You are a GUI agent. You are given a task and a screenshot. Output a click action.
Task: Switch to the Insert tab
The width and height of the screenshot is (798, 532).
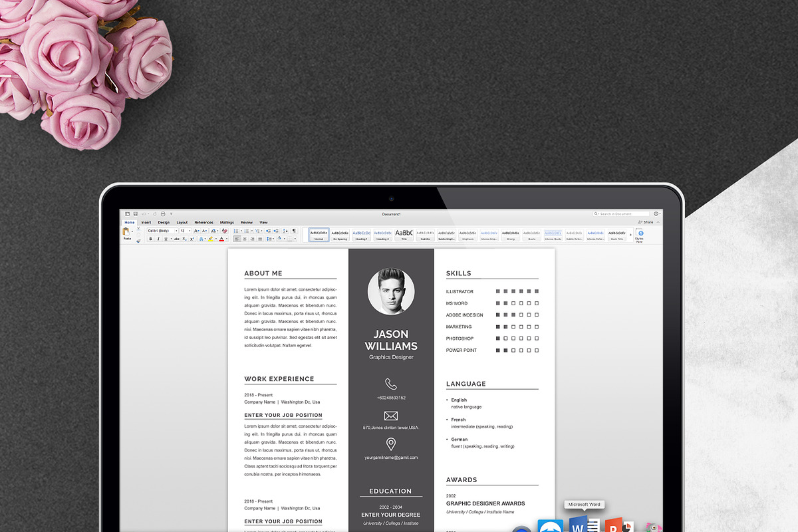pyautogui.click(x=146, y=222)
